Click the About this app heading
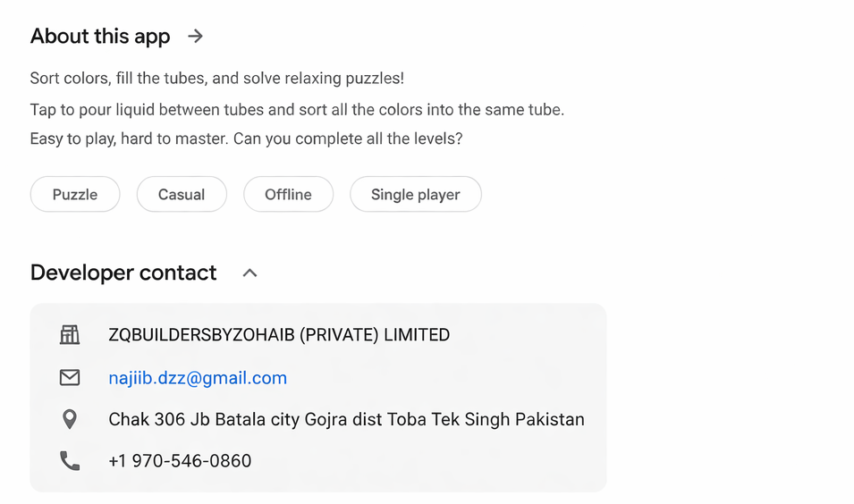Viewport: 854px width, 504px height. (100, 37)
